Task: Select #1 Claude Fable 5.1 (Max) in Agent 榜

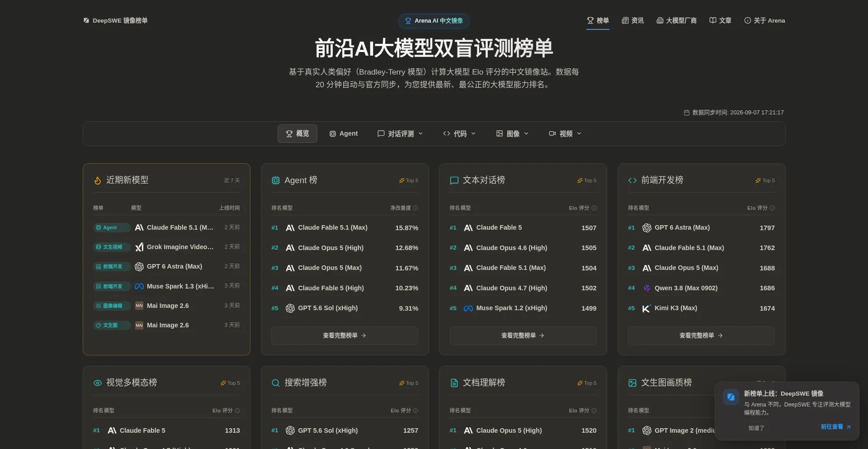Action: tap(344, 228)
